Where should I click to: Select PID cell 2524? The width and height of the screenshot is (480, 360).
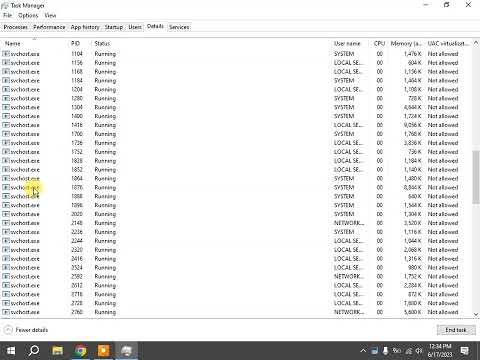pyautogui.click(x=77, y=268)
